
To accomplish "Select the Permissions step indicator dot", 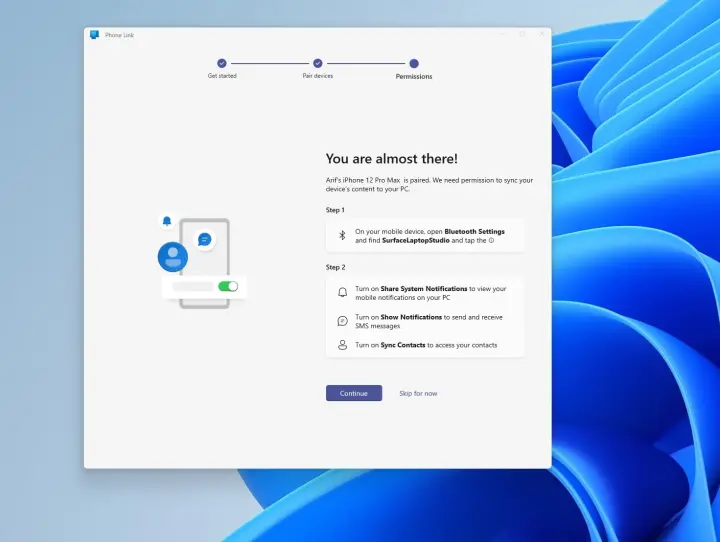I will 414,63.
